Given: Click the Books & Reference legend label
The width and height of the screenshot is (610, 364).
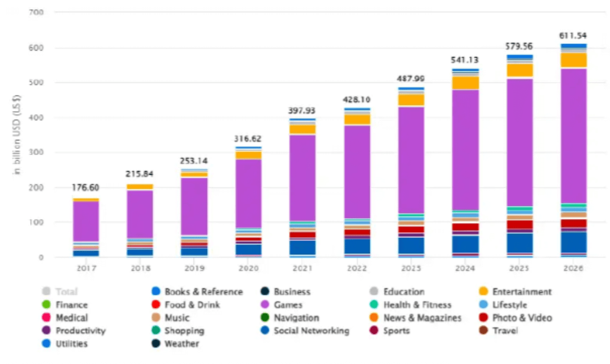Looking at the screenshot, I should 203,292.
